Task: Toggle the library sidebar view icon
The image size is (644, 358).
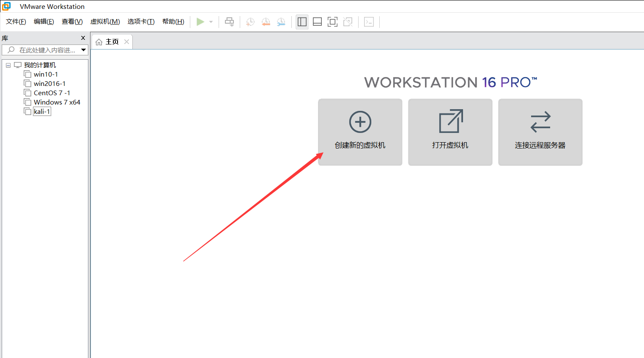Action: 302,22
